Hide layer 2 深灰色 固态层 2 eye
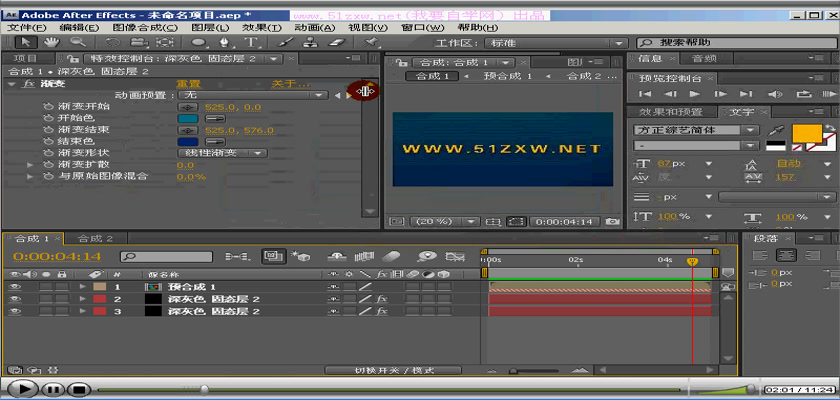Screen dimensions: 840x400 (14, 299)
